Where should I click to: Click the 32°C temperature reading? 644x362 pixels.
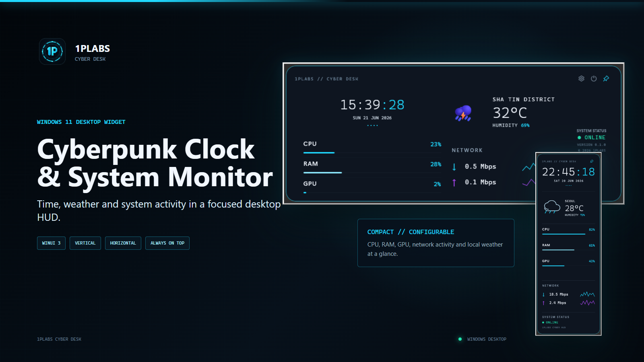pos(510,113)
